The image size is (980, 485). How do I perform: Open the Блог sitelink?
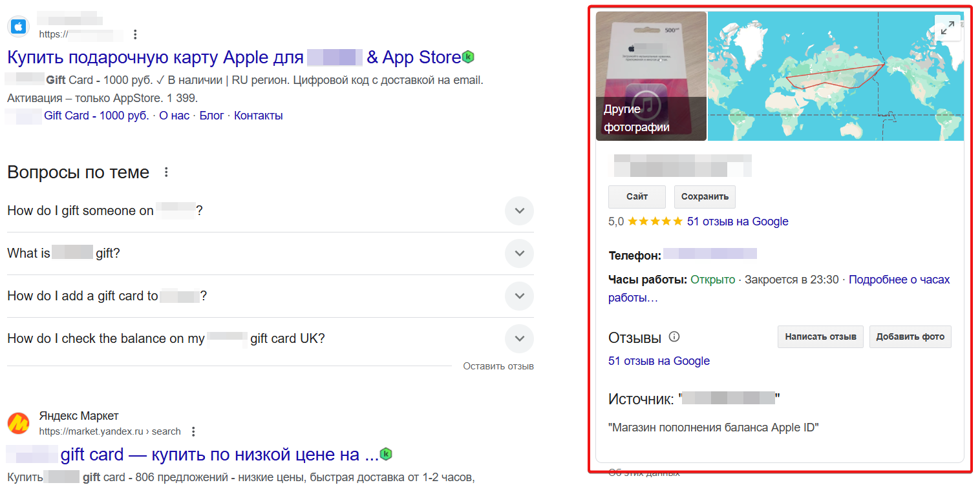point(211,116)
